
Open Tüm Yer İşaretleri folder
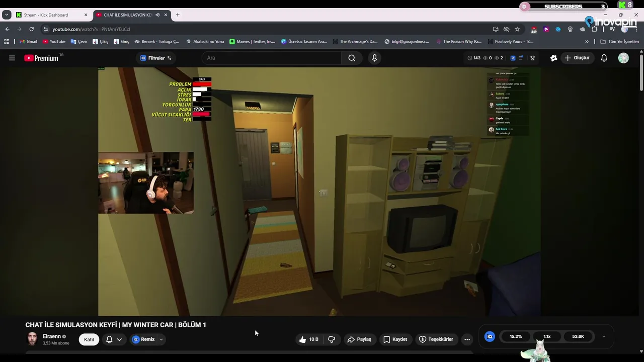pos(620,42)
